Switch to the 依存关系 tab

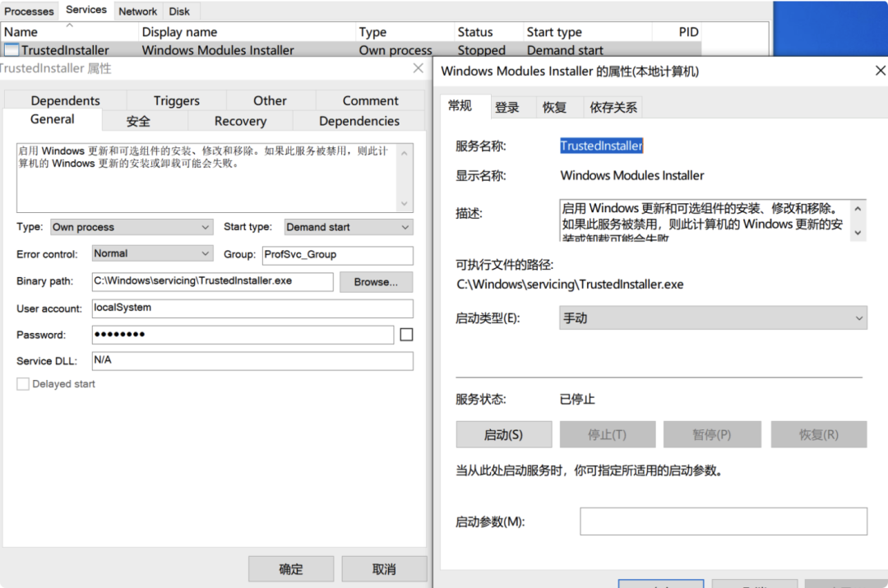coord(613,107)
